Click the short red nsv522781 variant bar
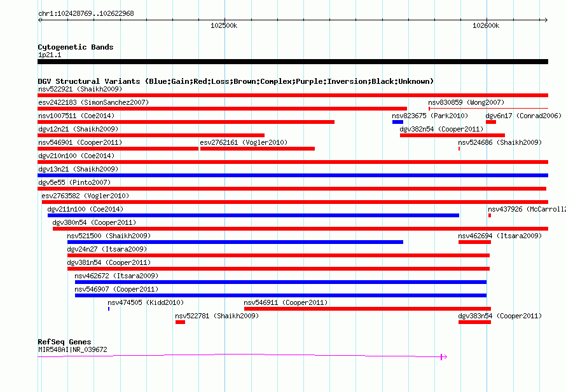The image size is (566, 392). pyautogui.click(x=180, y=322)
